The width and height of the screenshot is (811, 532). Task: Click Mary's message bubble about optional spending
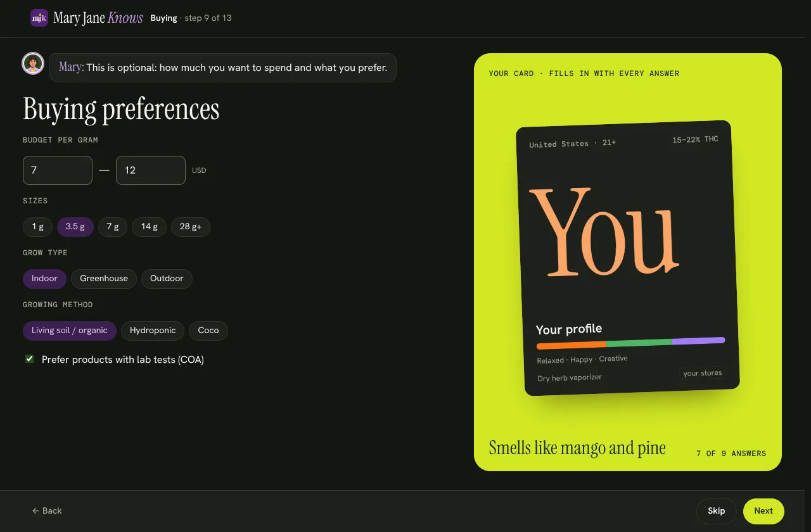point(223,67)
